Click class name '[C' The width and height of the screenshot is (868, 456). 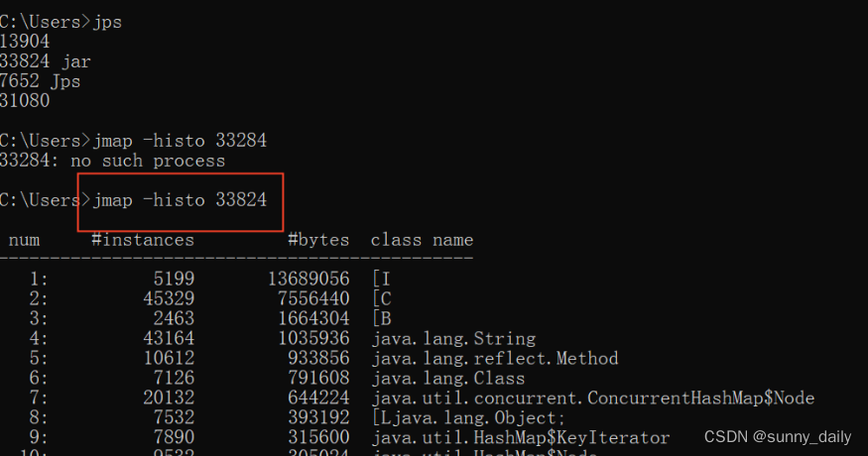click(382, 298)
